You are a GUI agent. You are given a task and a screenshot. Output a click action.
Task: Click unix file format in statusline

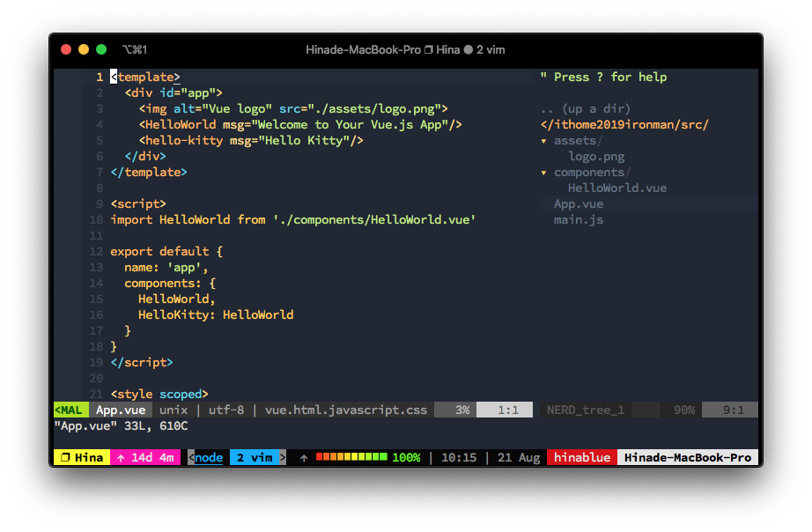pyautogui.click(x=173, y=410)
